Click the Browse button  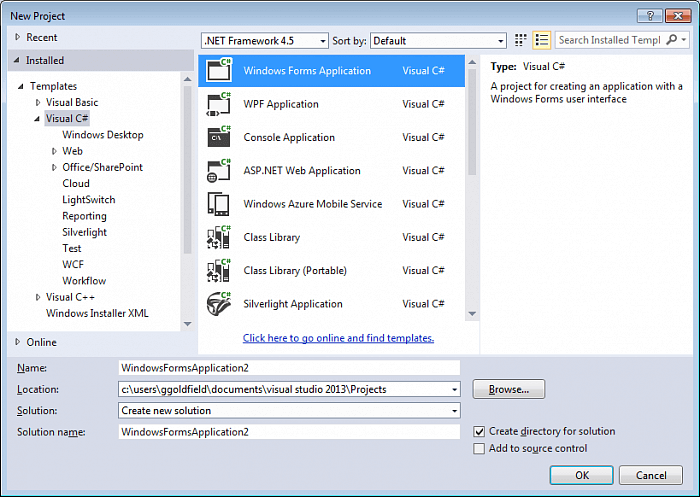[x=508, y=389]
